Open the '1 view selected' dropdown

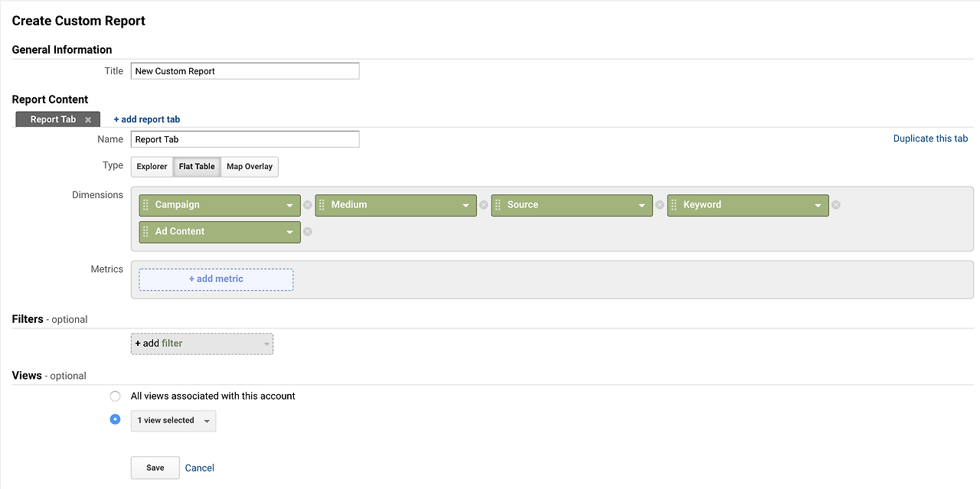coord(173,421)
